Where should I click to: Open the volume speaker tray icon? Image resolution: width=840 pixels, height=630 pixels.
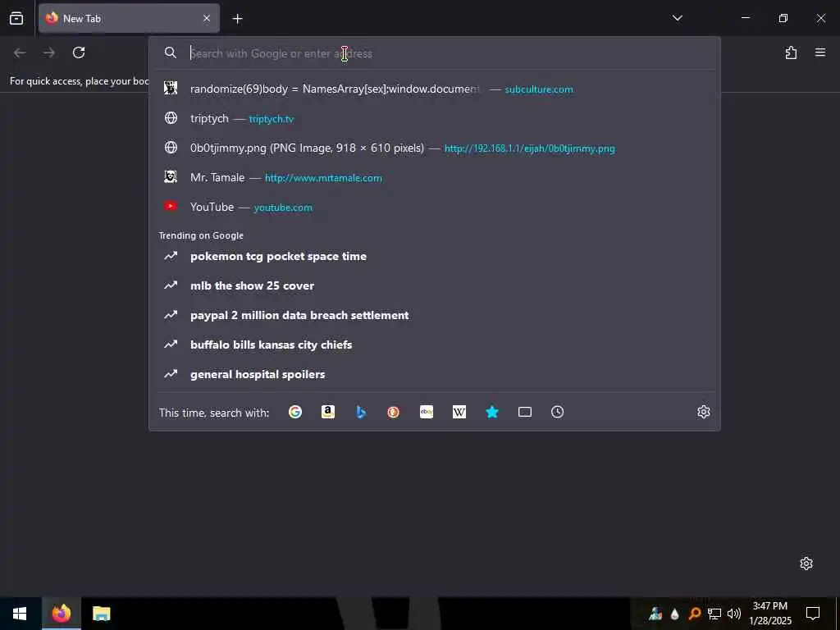(x=734, y=614)
